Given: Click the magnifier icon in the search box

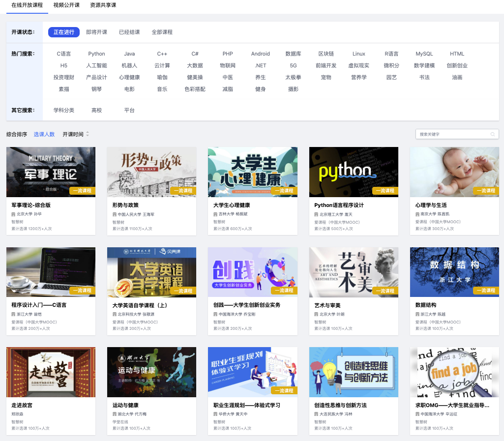Looking at the screenshot, I should coord(492,134).
